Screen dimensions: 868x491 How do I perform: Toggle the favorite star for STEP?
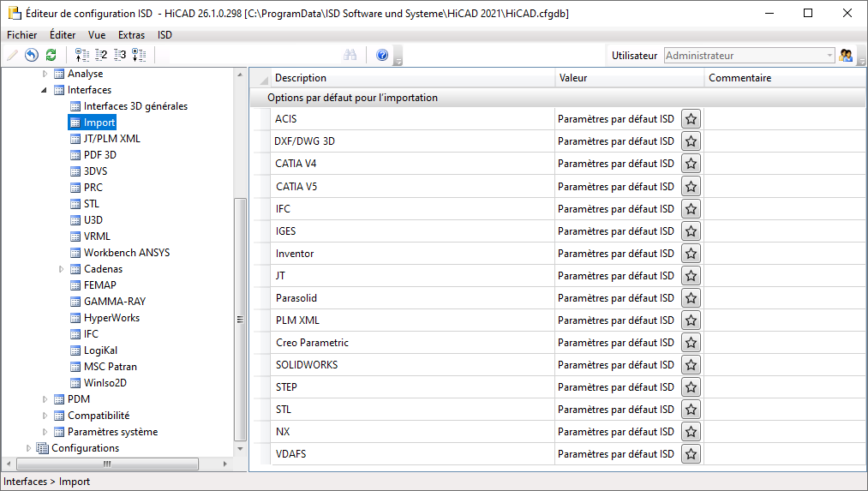pyautogui.click(x=691, y=387)
